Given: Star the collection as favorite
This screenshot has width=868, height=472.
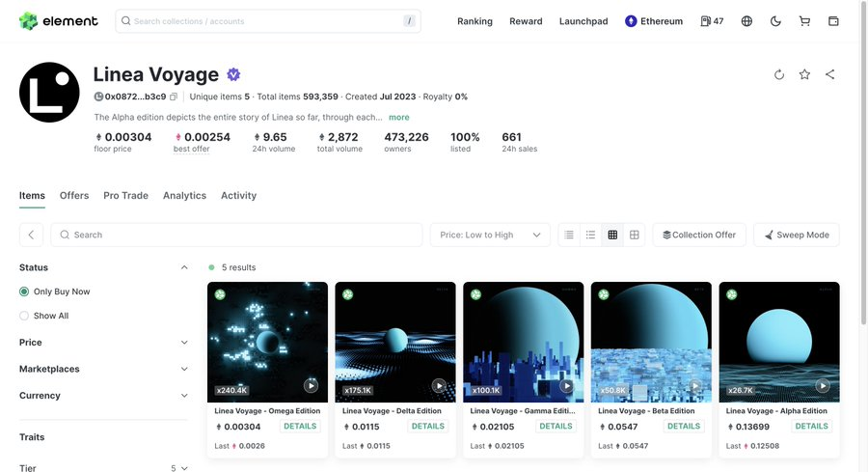Looking at the screenshot, I should pyautogui.click(x=804, y=74).
